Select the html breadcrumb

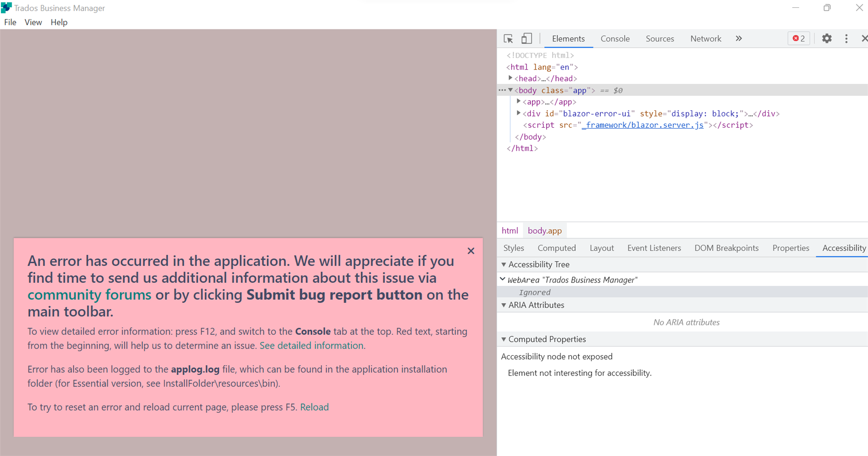(510, 230)
